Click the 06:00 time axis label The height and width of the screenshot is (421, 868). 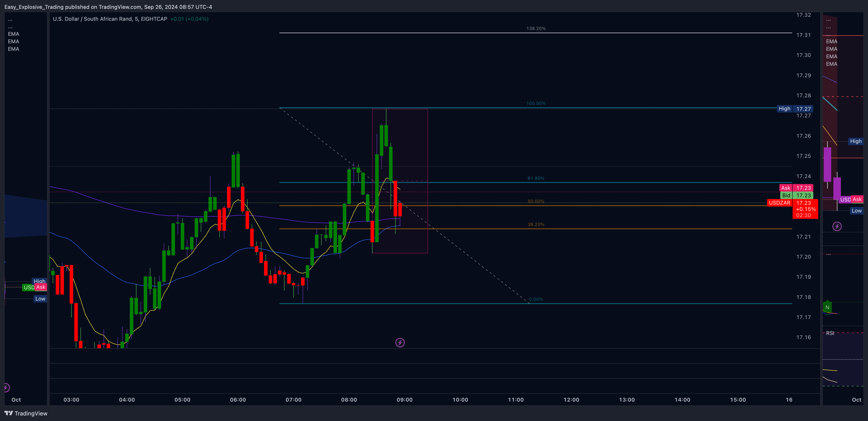[238, 400]
